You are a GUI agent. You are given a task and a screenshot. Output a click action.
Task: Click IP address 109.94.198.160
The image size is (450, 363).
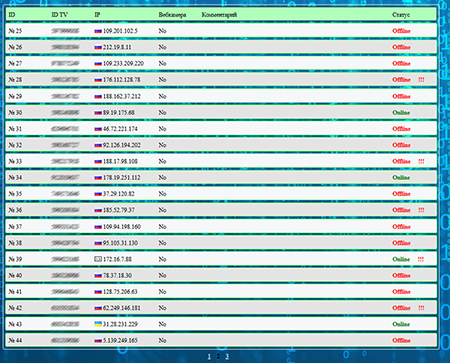[122, 227]
